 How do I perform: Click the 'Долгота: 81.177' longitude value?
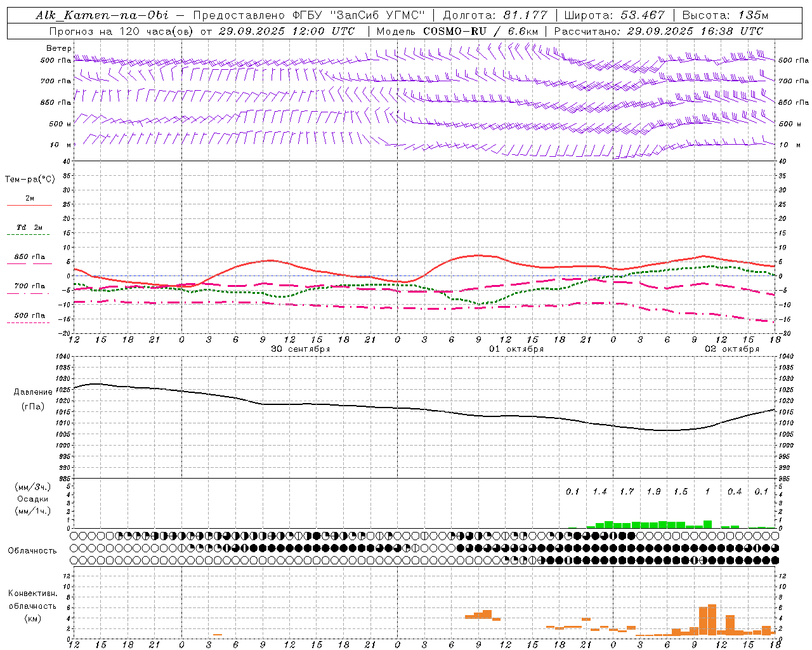(495, 15)
